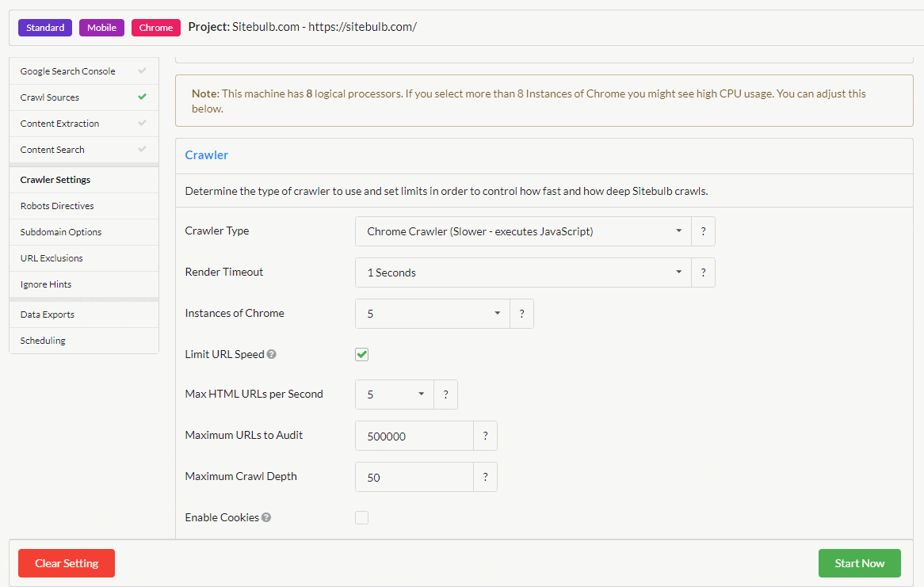The width and height of the screenshot is (924, 587).
Task: Open URL Exclusions in the sidebar
Action: coord(84,258)
